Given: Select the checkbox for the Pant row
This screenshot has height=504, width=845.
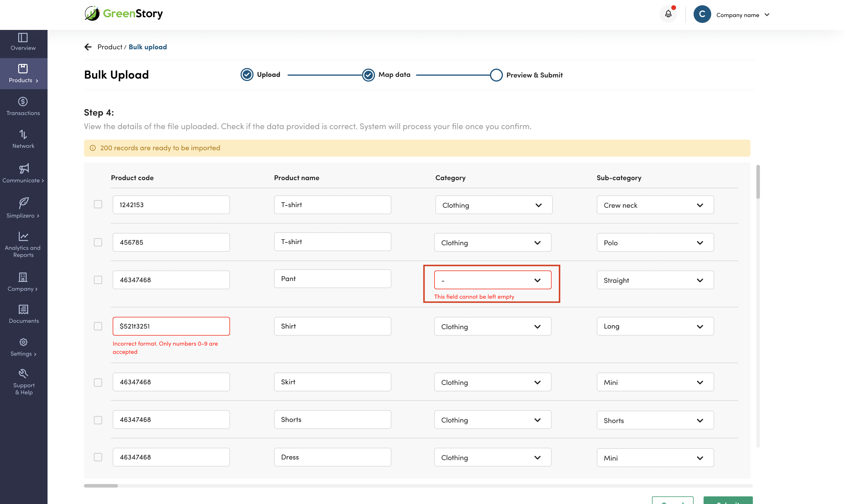Looking at the screenshot, I should (x=98, y=280).
